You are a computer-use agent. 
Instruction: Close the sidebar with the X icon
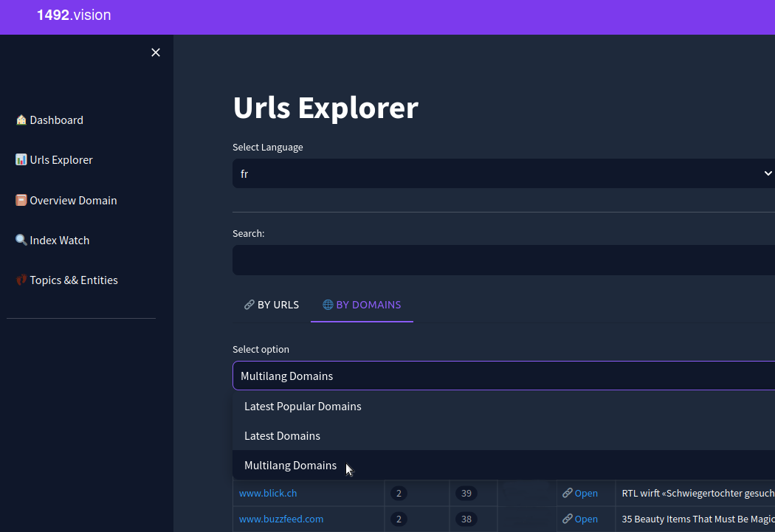[155, 52]
